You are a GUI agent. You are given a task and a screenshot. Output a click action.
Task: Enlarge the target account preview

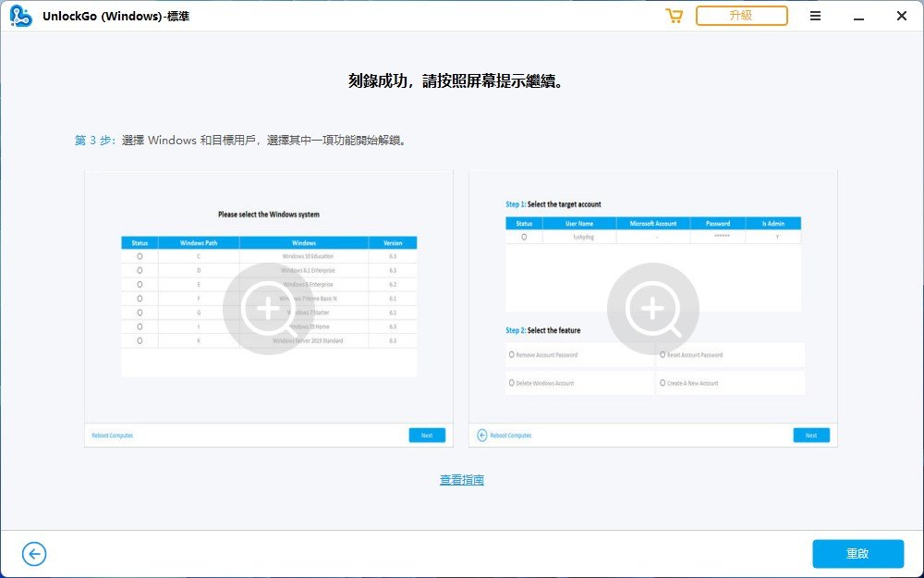[653, 309]
